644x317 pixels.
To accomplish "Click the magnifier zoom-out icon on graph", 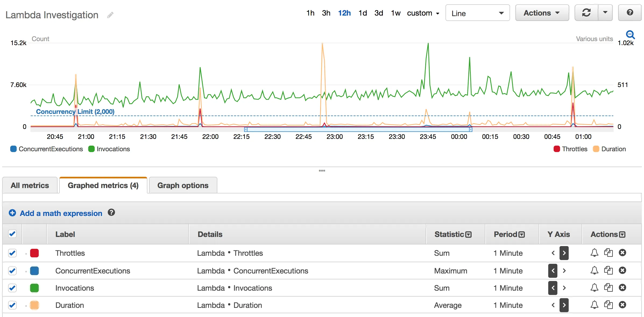I will [x=630, y=35].
